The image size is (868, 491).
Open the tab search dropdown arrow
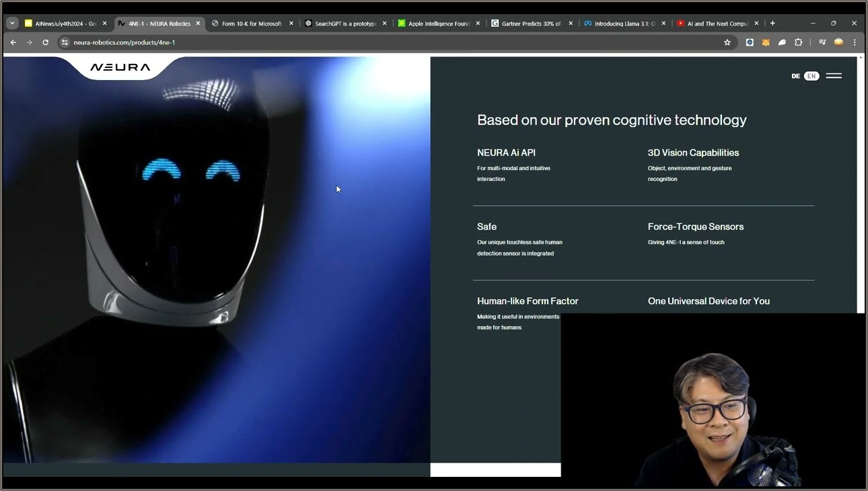[x=12, y=23]
